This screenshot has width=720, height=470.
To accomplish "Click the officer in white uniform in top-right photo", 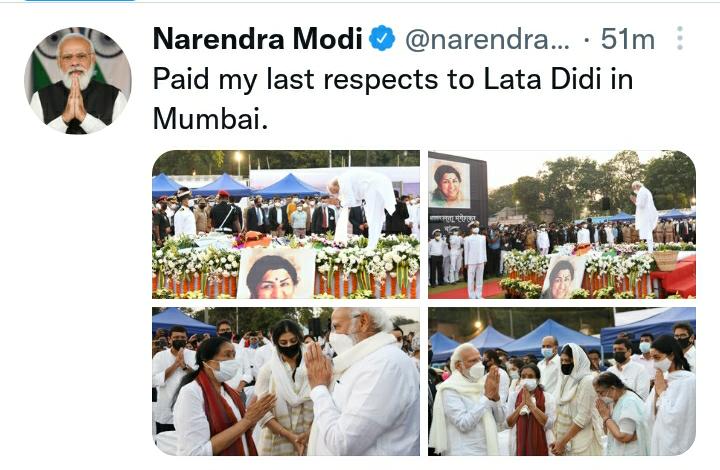I will [474, 258].
